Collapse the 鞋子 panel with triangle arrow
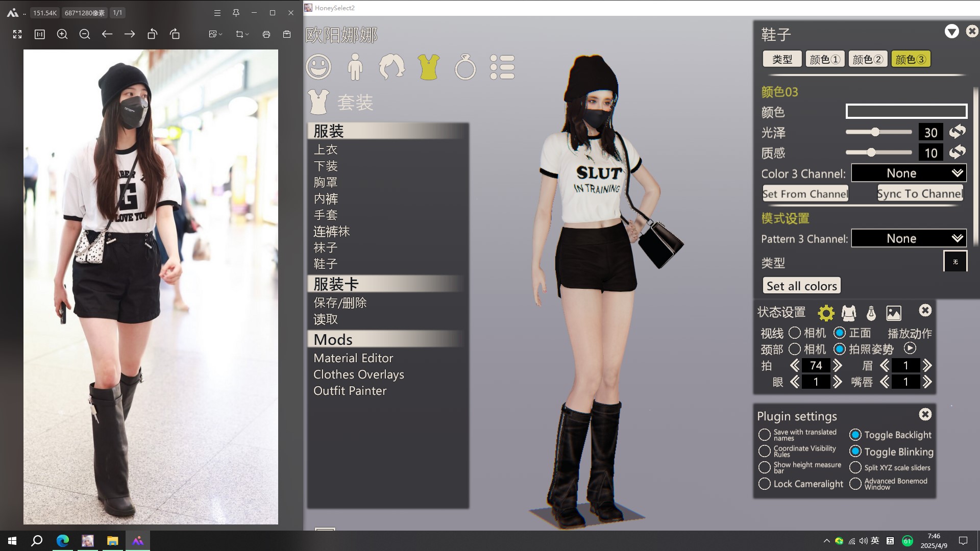The width and height of the screenshot is (980, 551). [x=951, y=32]
